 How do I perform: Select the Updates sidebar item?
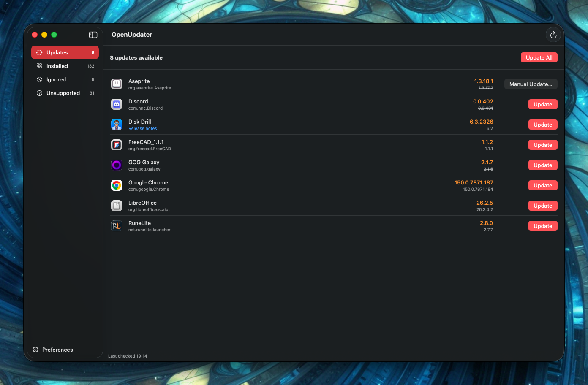click(x=65, y=52)
